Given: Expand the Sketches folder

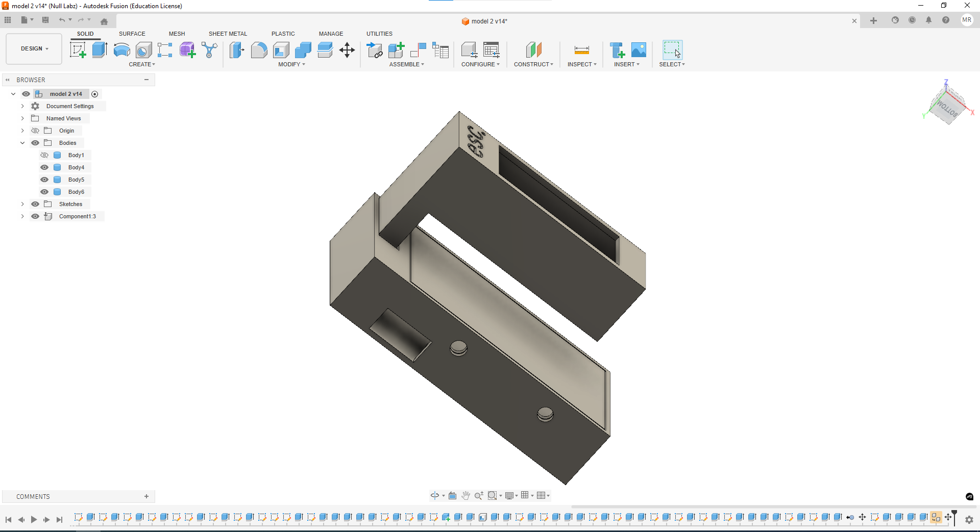Looking at the screenshot, I should tap(22, 204).
